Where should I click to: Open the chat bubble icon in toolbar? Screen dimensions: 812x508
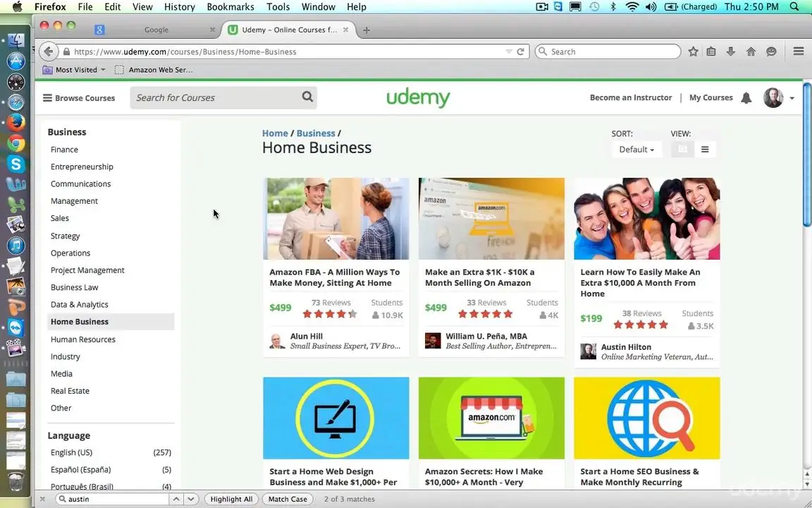coord(771,52)
